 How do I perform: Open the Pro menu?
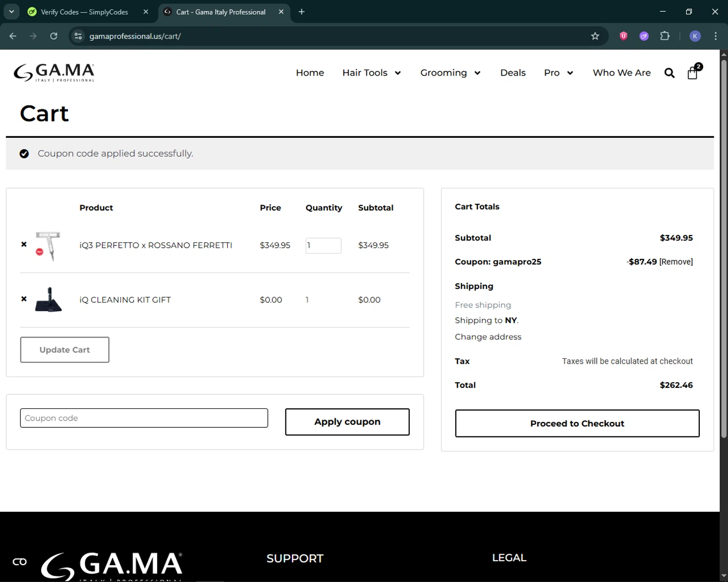click(x=552, y=73)
